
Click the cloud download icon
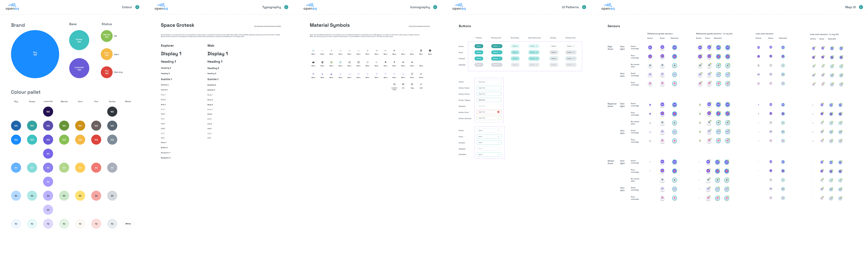313,62
